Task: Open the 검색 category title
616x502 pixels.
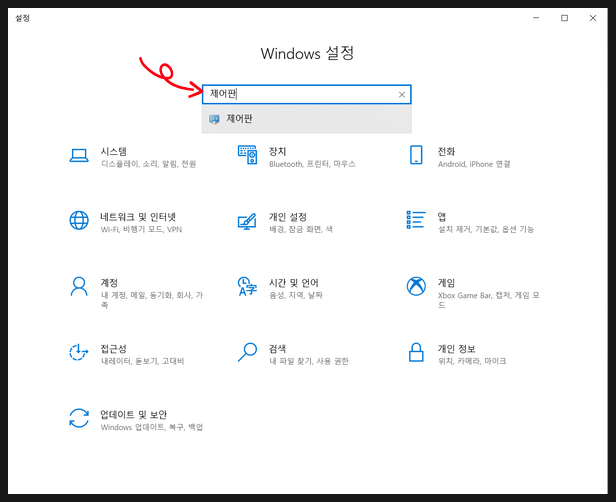Action: 277,349
